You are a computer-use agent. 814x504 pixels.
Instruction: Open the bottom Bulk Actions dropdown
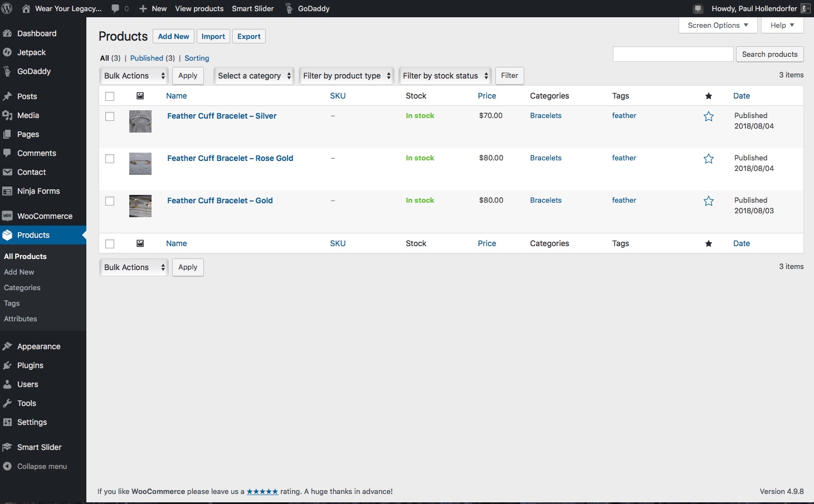(x=134, y=267)
